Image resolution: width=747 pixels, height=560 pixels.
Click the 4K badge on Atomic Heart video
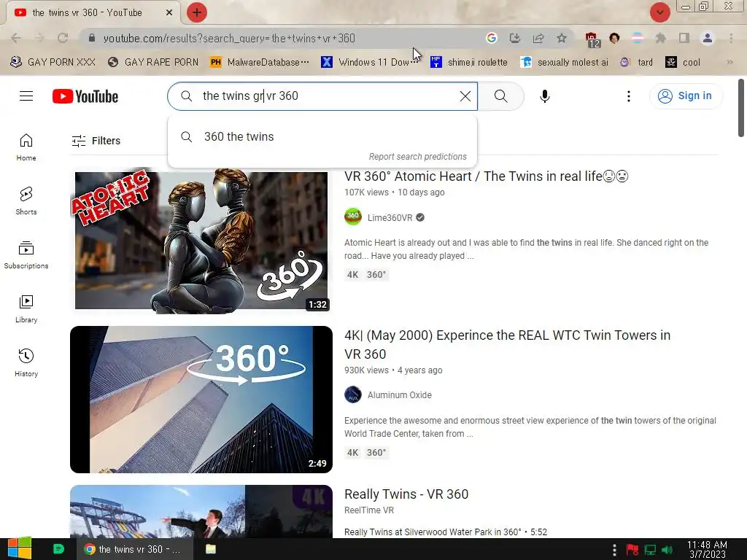(x=352, y=275)
